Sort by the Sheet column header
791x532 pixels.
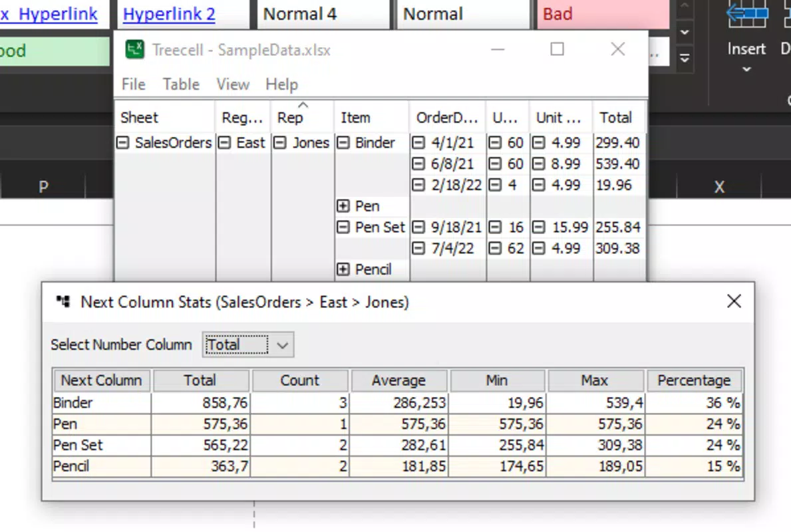coord(165,118)
